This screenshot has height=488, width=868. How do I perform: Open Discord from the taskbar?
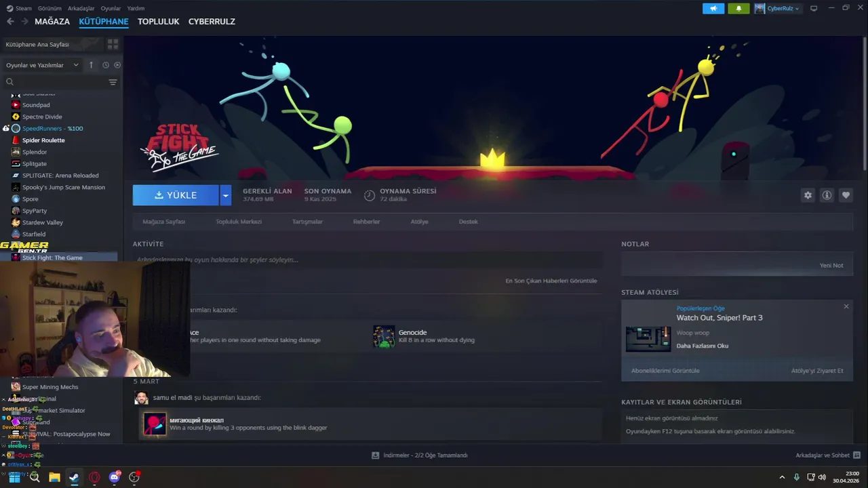tap(114, 477)
